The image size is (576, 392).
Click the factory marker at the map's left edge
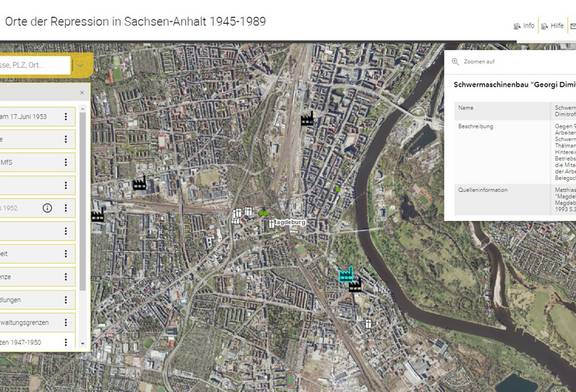[x=97, y=215]
